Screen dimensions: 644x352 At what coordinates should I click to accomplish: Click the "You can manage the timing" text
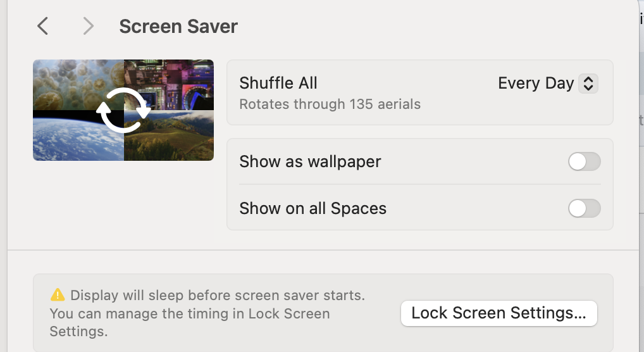coord(190,313)
